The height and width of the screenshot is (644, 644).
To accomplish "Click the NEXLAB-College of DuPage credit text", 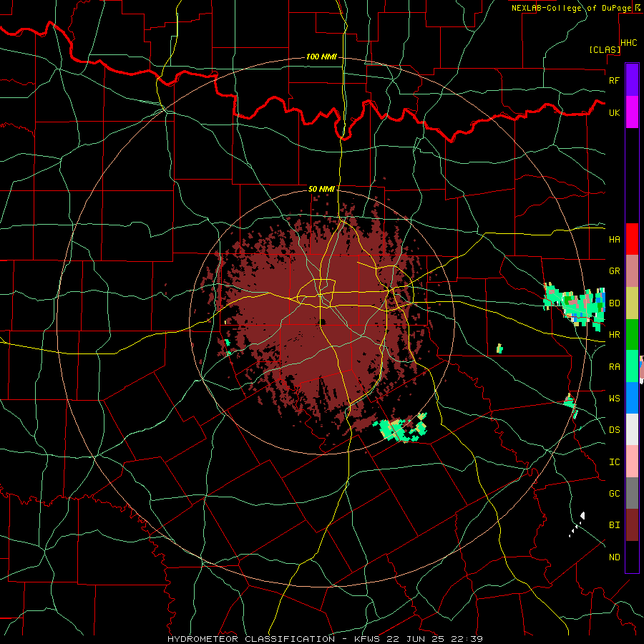I will point(573,8).
